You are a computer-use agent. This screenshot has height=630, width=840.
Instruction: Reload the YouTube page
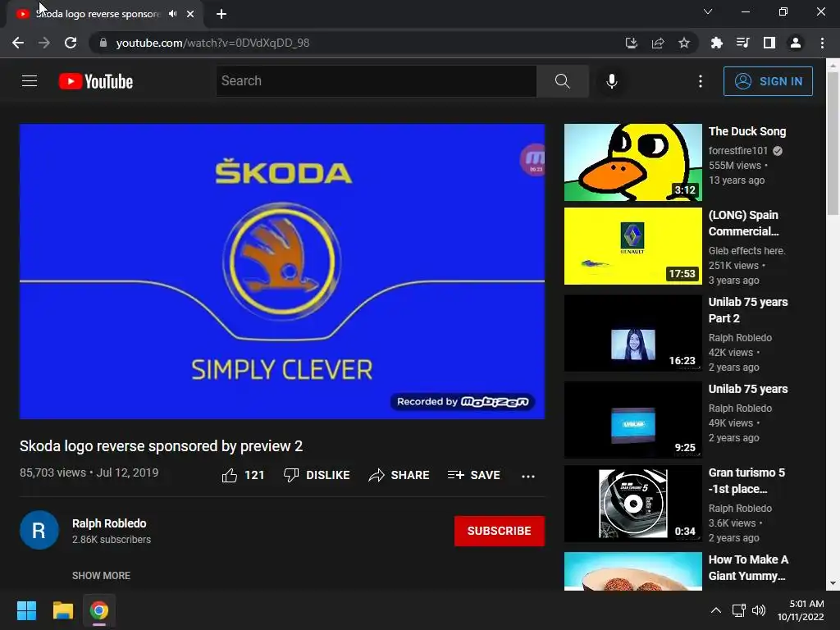(x=71, y=43)
